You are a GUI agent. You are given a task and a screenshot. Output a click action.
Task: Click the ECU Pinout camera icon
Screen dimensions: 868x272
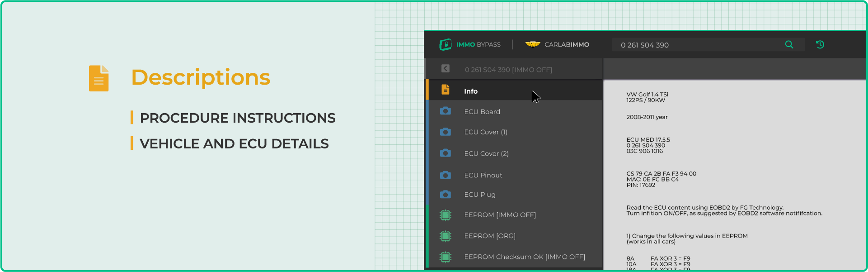tap(445, 175)
